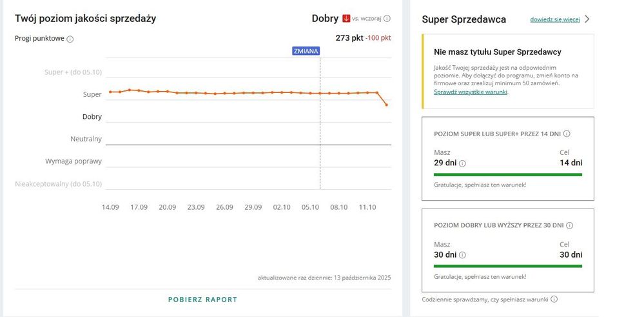644x317 pixels.
Task: Click the last dropped data point on chart
Action: pyautogui.click(x=386, y=105)
